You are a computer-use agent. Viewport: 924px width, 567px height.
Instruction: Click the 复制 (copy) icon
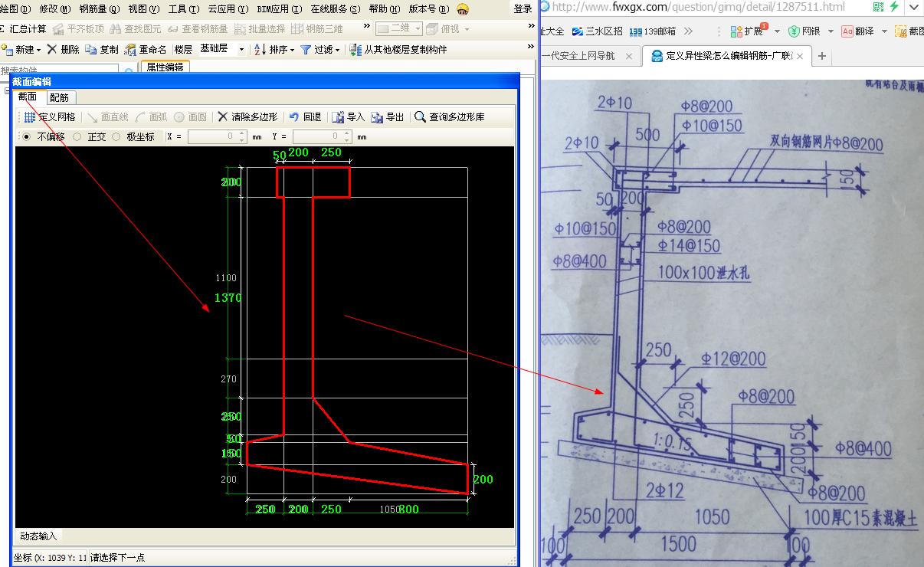coord(91,49)
